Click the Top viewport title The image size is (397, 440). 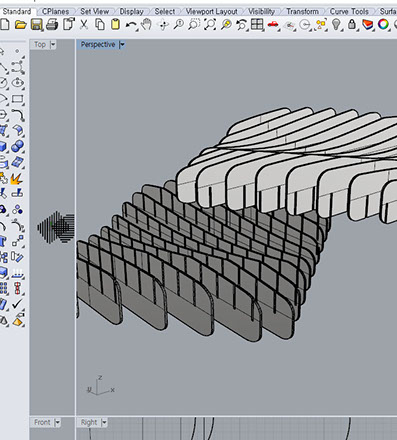tap(40, 45)
